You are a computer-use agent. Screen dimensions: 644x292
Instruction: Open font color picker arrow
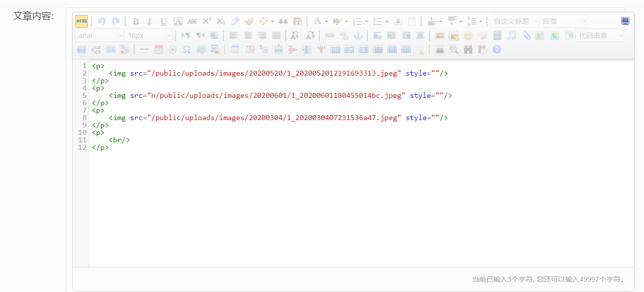point(327,21)
